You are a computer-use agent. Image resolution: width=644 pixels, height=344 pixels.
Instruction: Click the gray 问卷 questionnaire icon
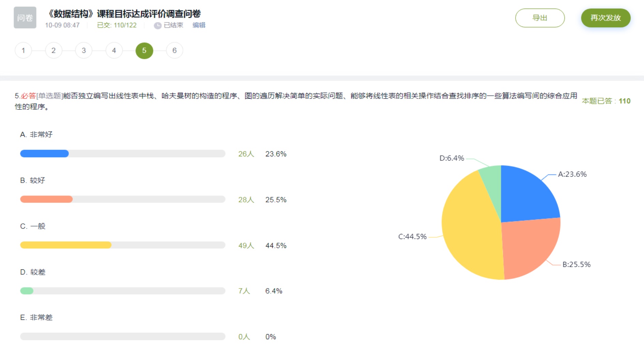(x=25, y=18)
